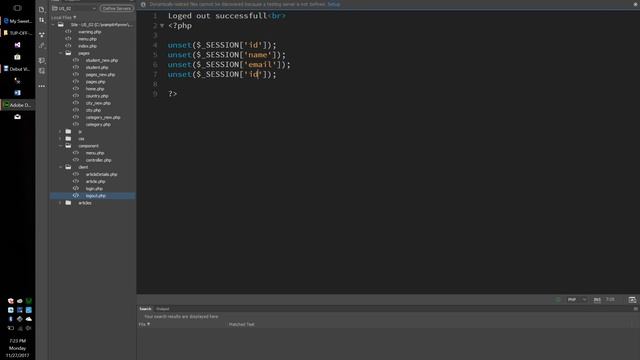Collapse the client folder
This screenshot has height=360, width=640.
61,167
